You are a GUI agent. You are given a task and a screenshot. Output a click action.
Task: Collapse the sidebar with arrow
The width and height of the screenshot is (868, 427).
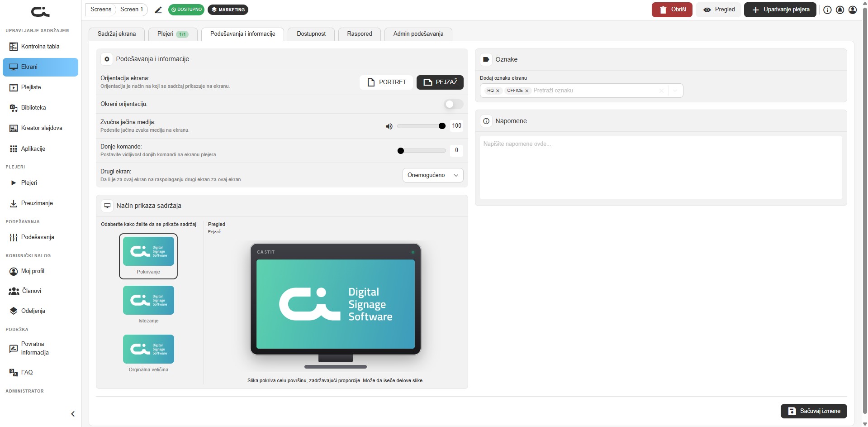(73, 414)
